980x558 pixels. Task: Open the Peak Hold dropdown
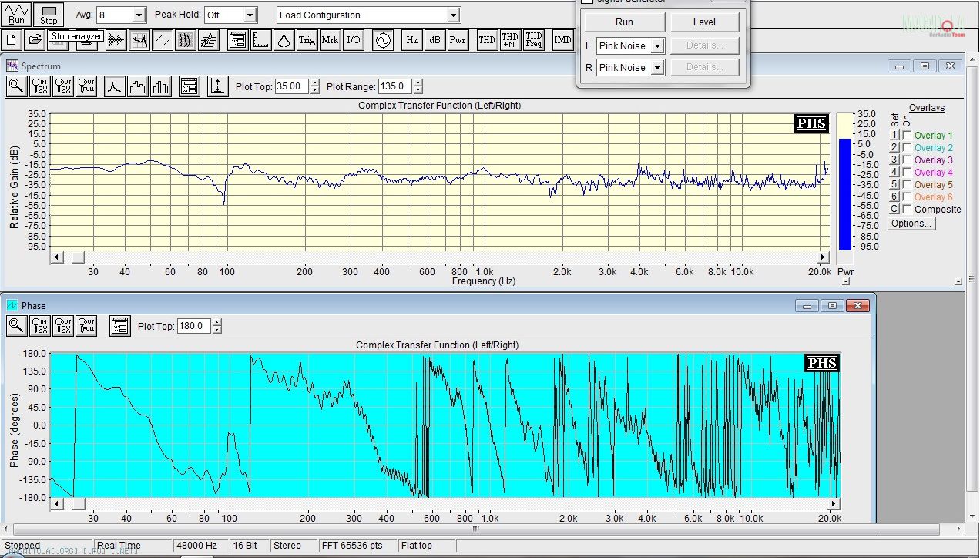(x=250, y=15)
